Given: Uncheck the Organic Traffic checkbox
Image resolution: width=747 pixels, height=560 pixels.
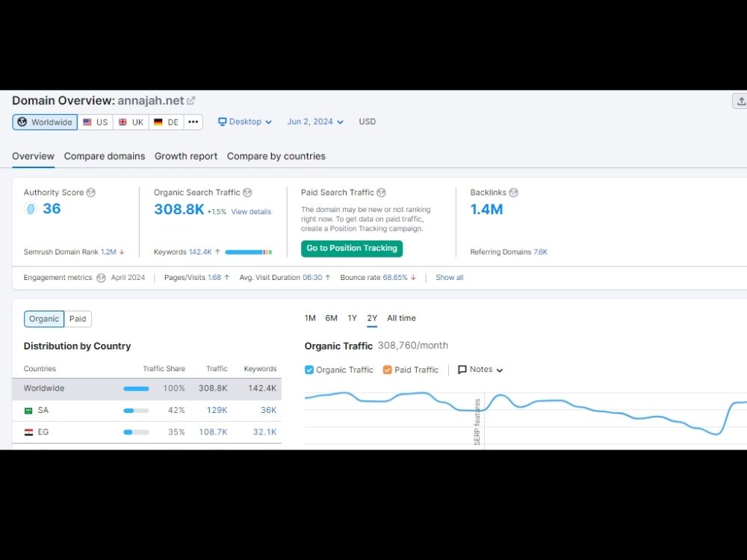Looking at the screenshot, I should pos(309,370).
